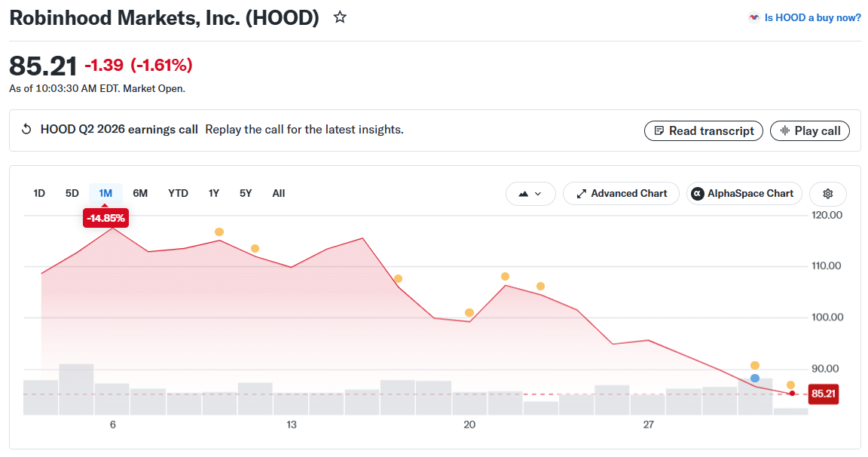Click the 90.00 axis label
Viewport: 868px width, 457px height.
tap(825, 369)
